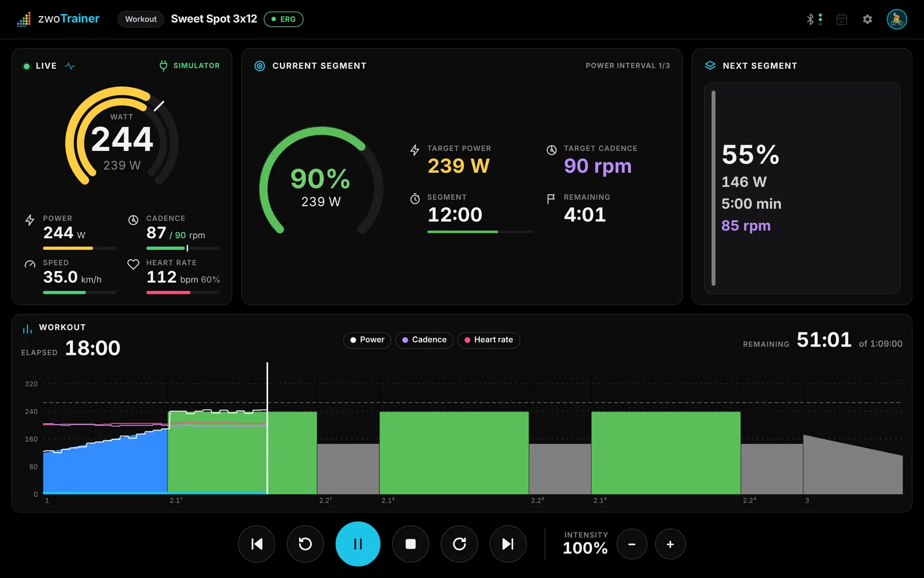Click the Next Segment layers icon
This screenshot has width=924, height=578.
710,66
